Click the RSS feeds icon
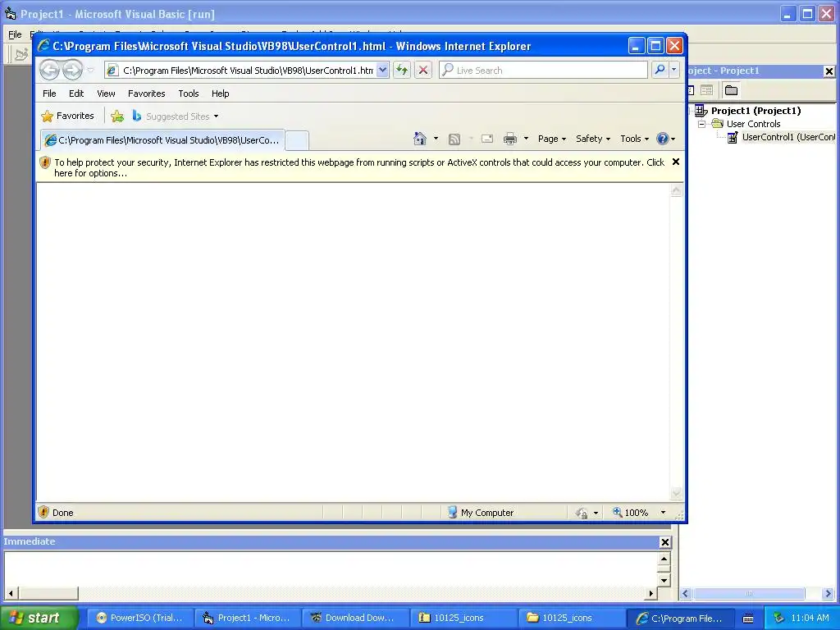Viewport: 840px width, 630px height. pyautogui.click(x=454, y=139)
